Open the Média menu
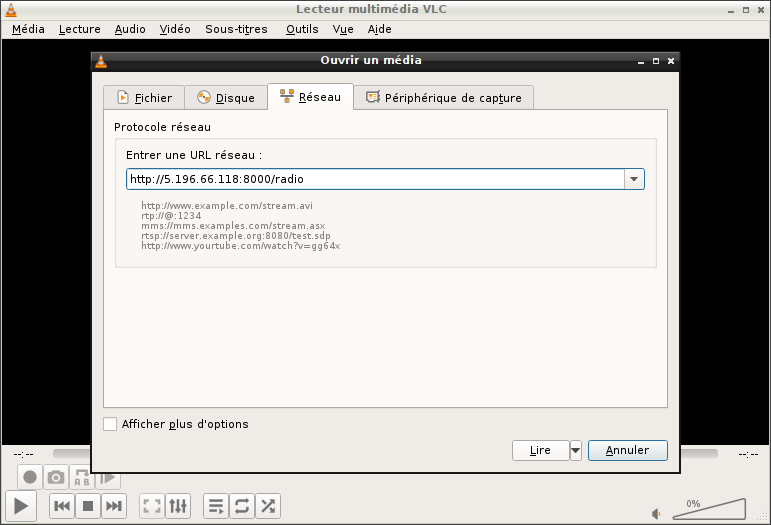Viewport: 771px width, 525px height. pyautogui.click(x=28, y=29)
